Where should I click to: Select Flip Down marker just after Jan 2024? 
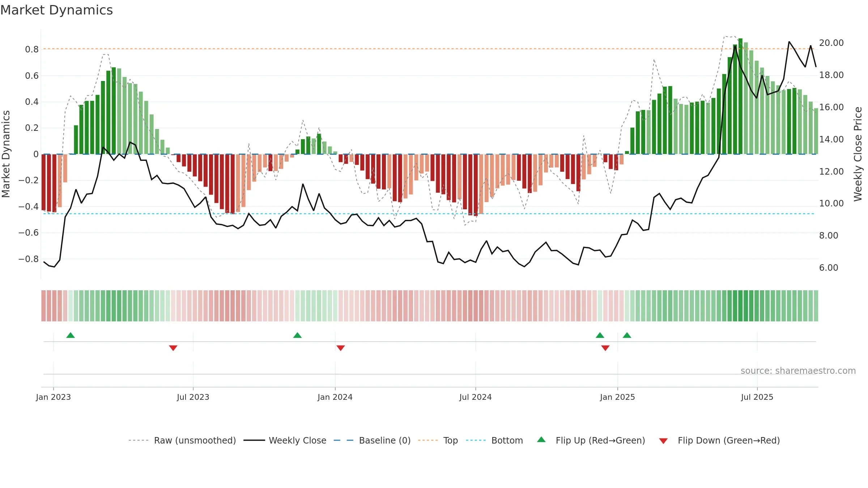tap(341, 348)
